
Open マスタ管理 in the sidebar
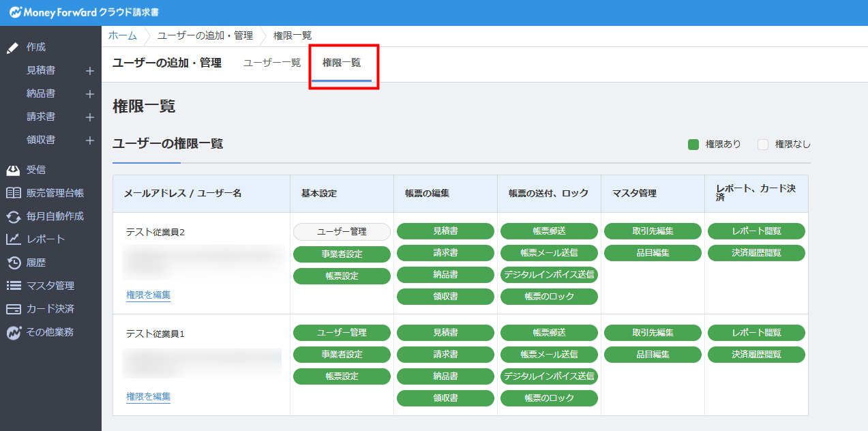tap(50, 286)
